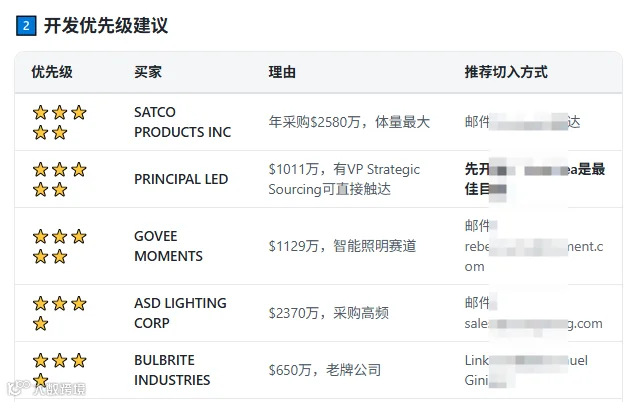Viewport: 643px width, 402px height.
Task: Select the GOVEE MOMENTS buyer name
Action: [168, 247]
